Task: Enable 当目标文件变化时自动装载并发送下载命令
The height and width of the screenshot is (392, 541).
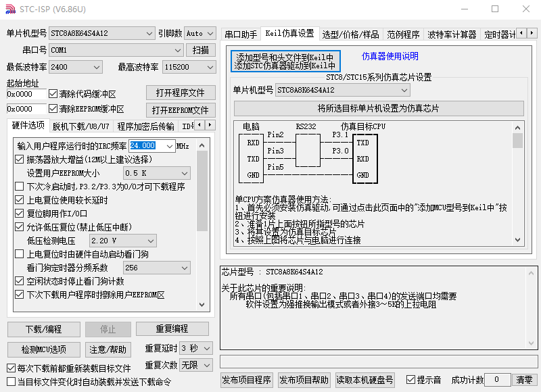Action: pyautogui.click(x=11, y=382)
